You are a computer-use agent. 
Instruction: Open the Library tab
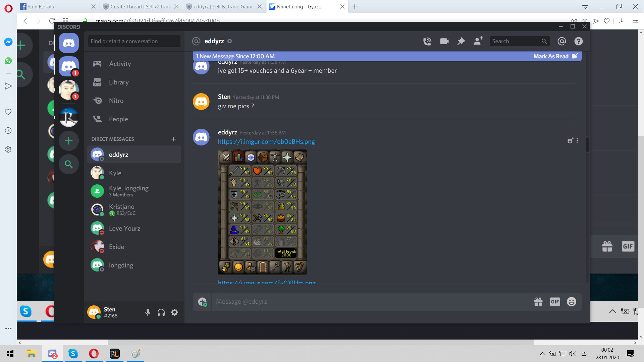coord(118,82)
